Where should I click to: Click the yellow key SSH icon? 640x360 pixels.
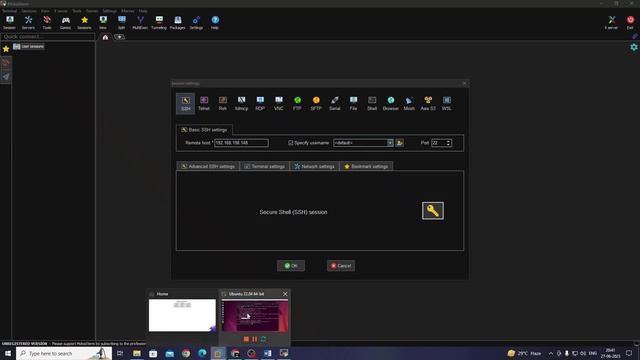click(x=433, y=211)
